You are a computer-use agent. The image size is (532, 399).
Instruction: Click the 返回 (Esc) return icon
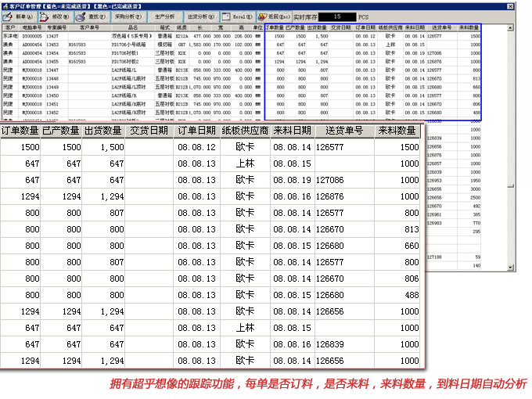(272, 16)
